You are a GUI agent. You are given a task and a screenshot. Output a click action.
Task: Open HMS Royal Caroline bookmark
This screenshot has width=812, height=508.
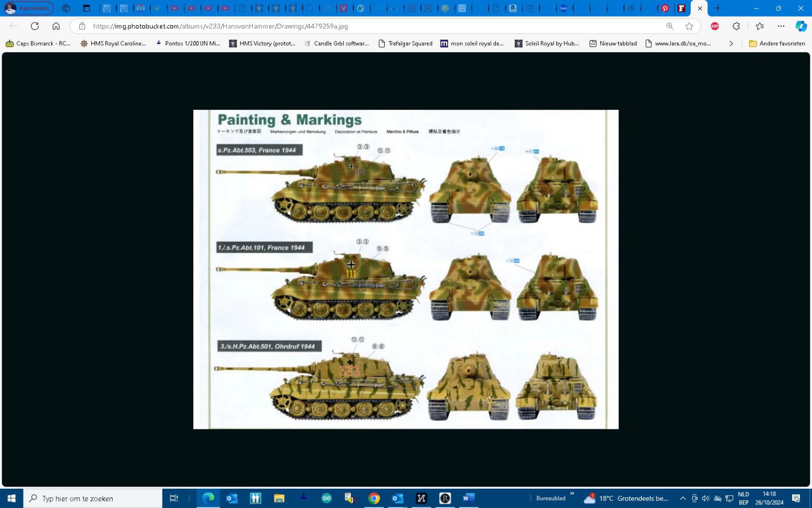113,44
